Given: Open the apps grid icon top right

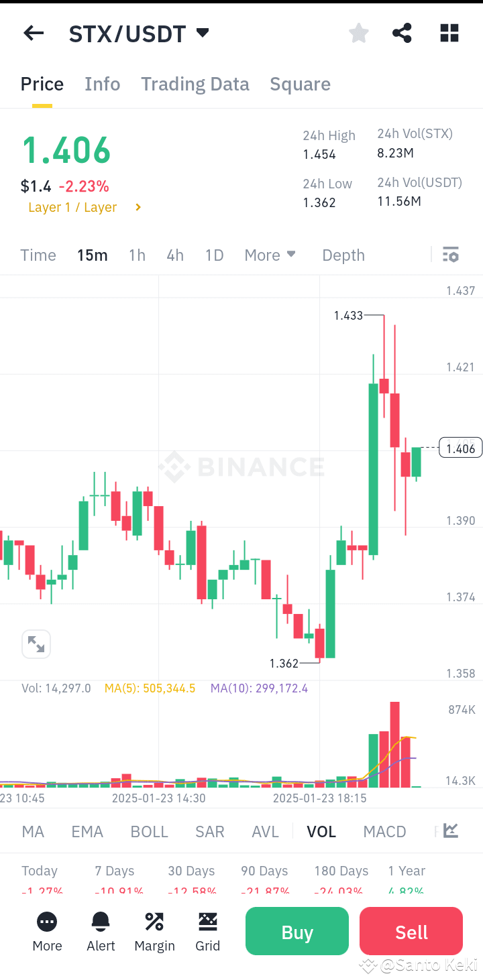Looking at the screenshot, I should point(449,33).
